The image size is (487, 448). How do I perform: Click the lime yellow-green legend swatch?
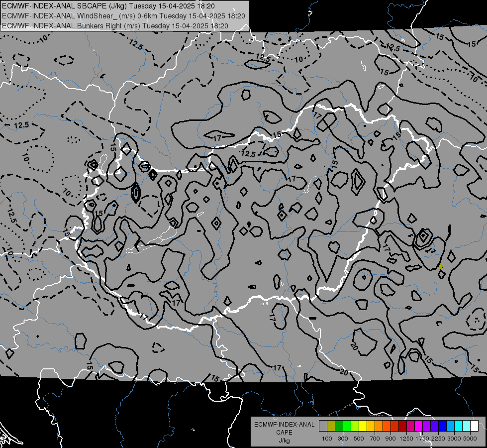point(355,426)
